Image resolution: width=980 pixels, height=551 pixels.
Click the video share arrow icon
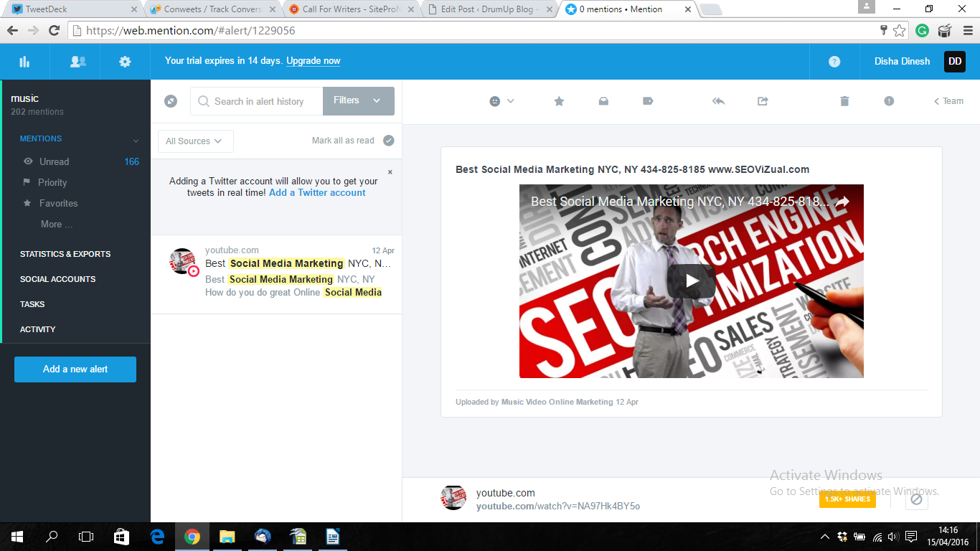pos(842,202)
